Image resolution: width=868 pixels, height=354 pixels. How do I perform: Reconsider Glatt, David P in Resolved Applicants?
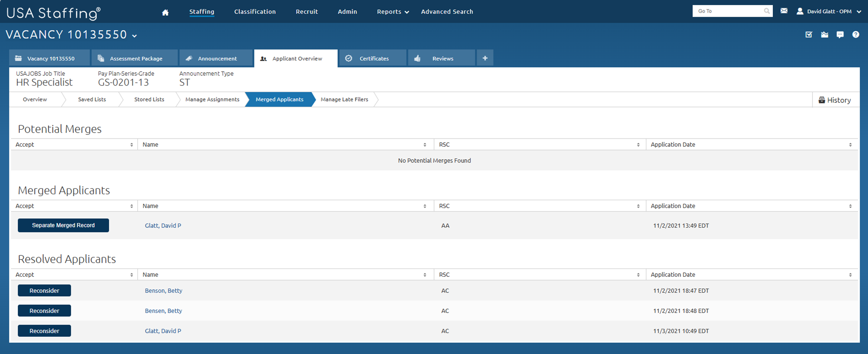point(44,331)
